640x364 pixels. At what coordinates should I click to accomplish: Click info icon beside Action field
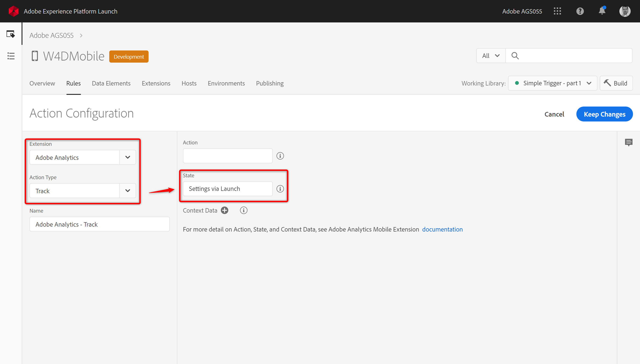[x=280, y=156]
